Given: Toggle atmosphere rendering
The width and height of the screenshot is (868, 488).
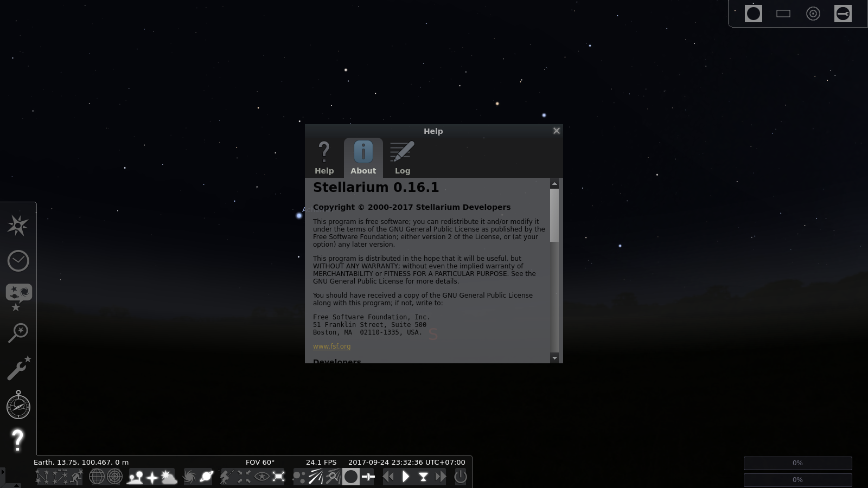Looking at the screenshot, I should pos(169,477).
